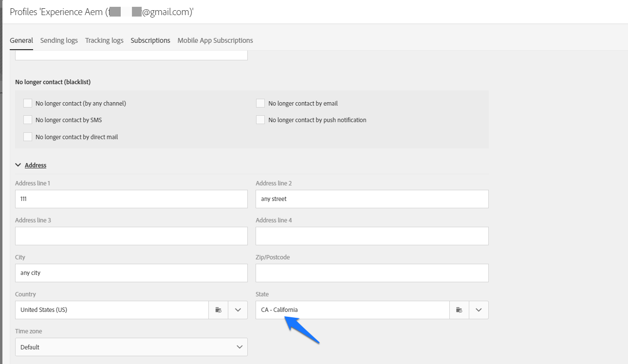Viewport: 628px width, 364px height.
Task: Check No longer contact by email
Action: coord(260,103)
